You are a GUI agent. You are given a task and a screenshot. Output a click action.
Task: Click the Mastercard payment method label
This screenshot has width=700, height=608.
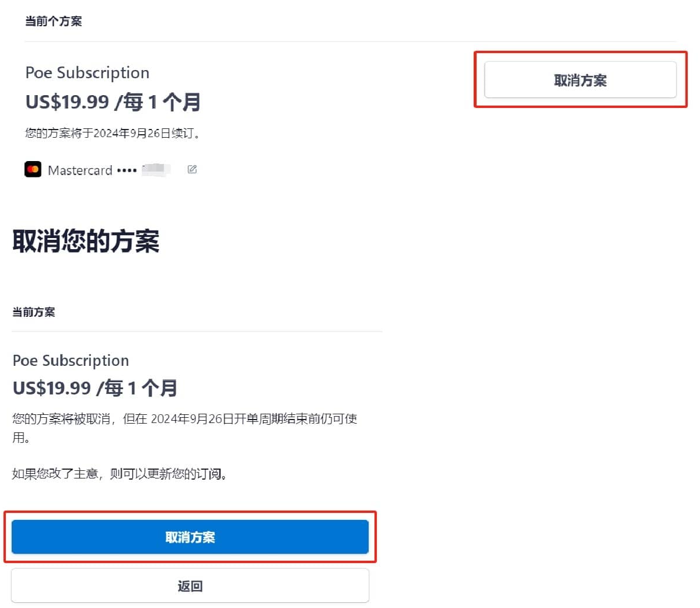tap(80, 170)
